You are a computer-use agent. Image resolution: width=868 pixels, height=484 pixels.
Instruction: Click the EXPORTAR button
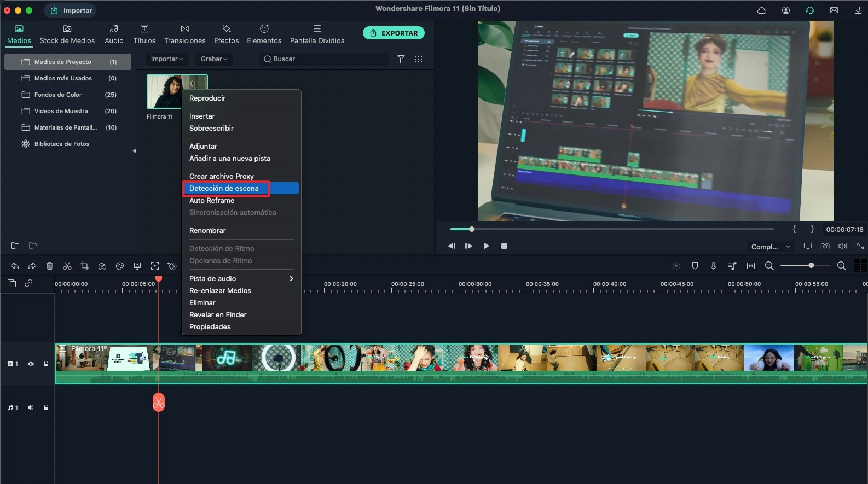[x=394, y=33]
